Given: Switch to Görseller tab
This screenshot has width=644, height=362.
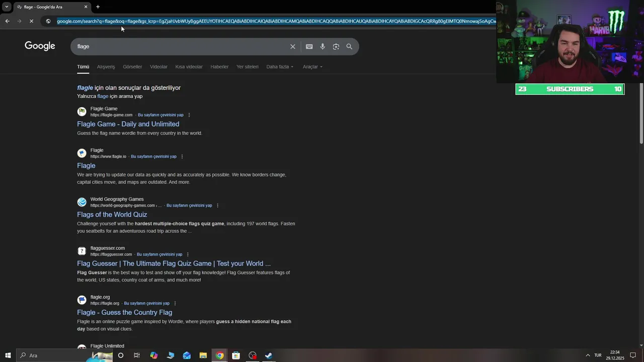Looking at the screenshot, I should (x=132, y=66).
